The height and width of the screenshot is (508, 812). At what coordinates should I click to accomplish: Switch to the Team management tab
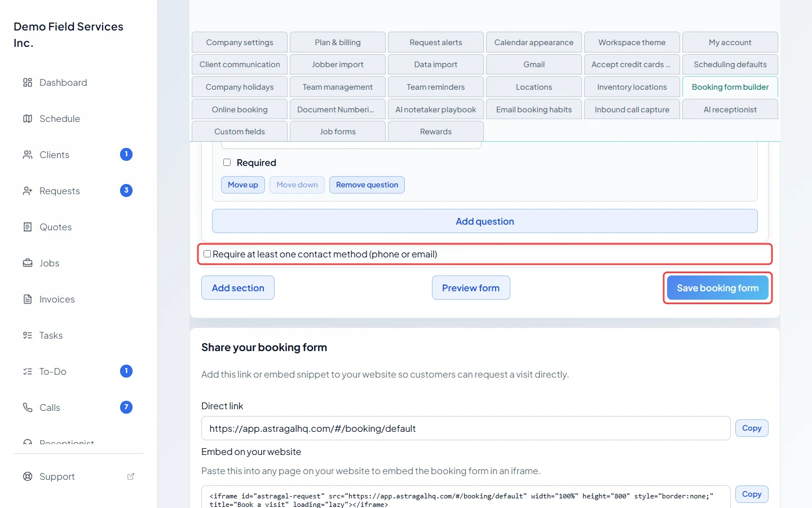coord(338,87)
